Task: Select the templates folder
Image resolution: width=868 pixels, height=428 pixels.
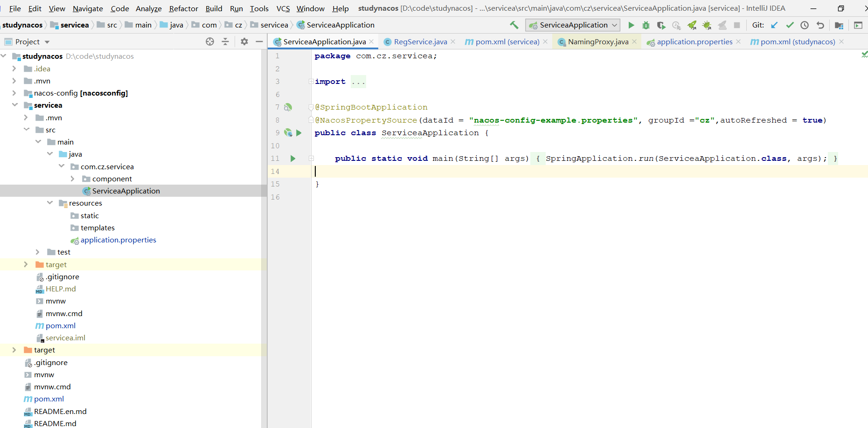Action: 97,228
